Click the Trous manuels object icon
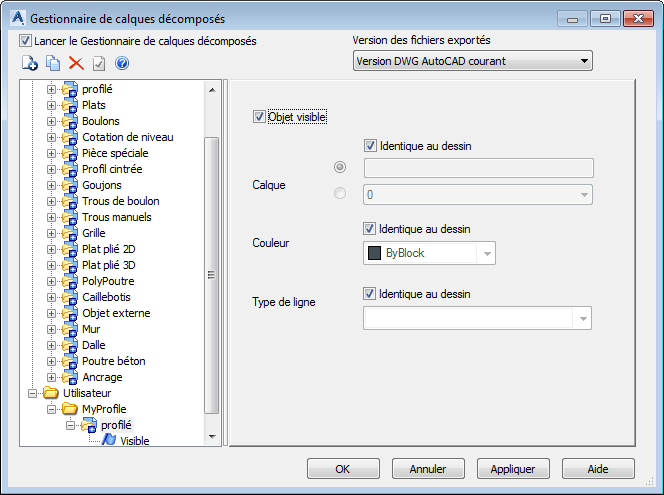664x495 pixels. coord(70,217)
